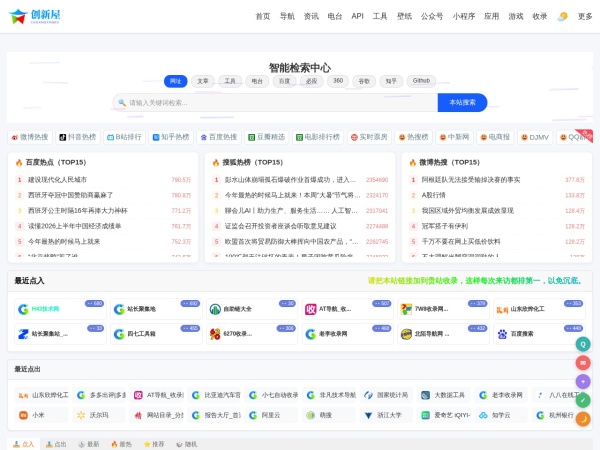Open 知学云 in the 最近点出 list

(501, 415)
